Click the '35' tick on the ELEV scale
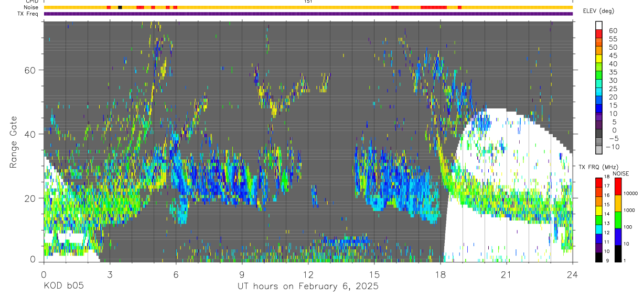 (x=612, y=72)
